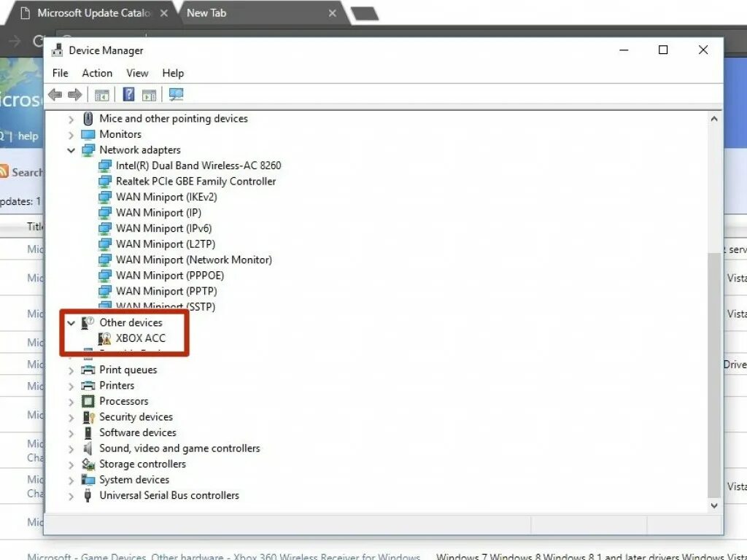
Task: Click the Printers category icon
Action: (88, 386)
